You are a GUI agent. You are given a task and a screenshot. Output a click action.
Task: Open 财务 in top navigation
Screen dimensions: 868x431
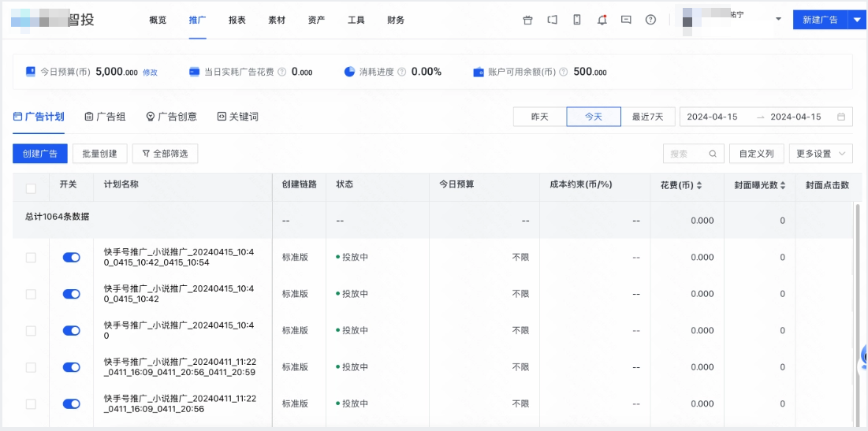(x=396, y=20)
